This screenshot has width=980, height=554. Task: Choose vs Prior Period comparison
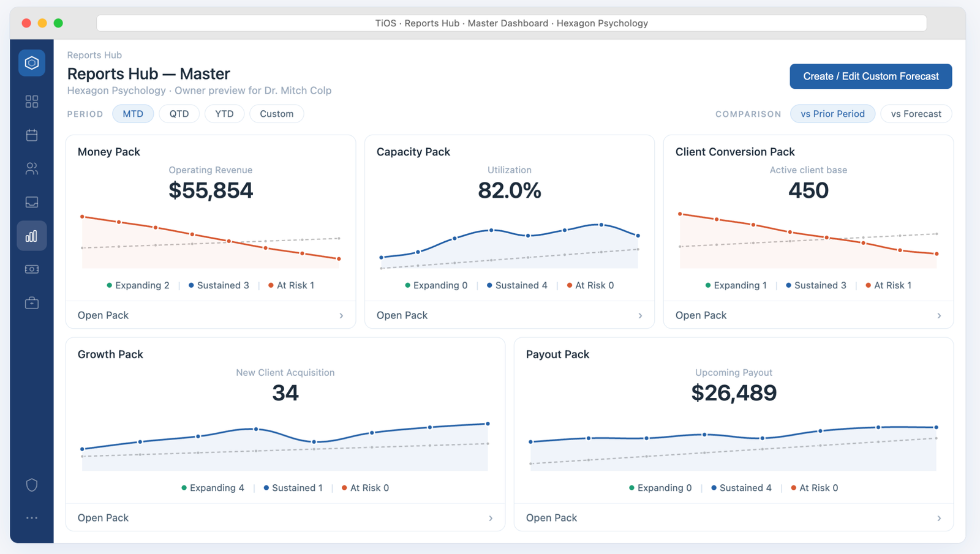(833, 114)
